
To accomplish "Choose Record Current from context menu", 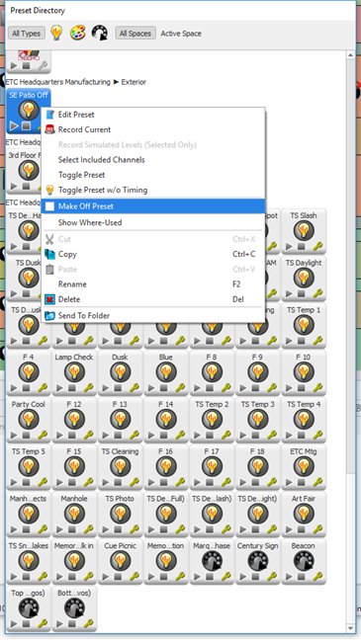I will pyautogui.click(x=152, y=129).
